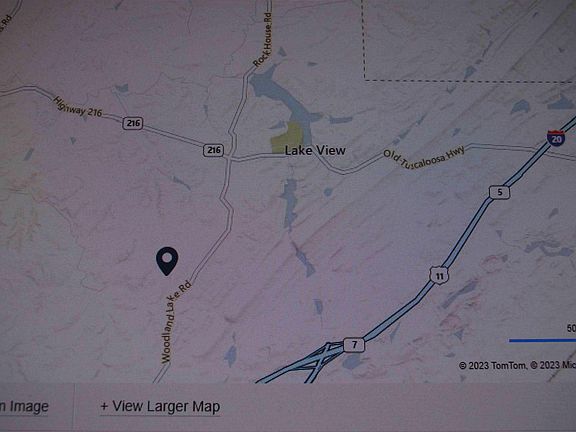Select the exit 7 marker near interchange
This screenshot has width=576, height=432.
pyautogui.click(x=354, y=345)
